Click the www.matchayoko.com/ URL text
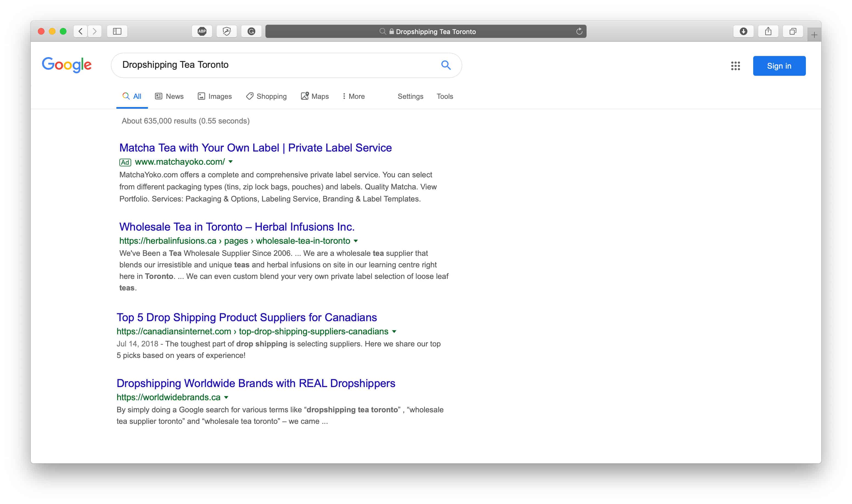 click(x=180, y=162)
